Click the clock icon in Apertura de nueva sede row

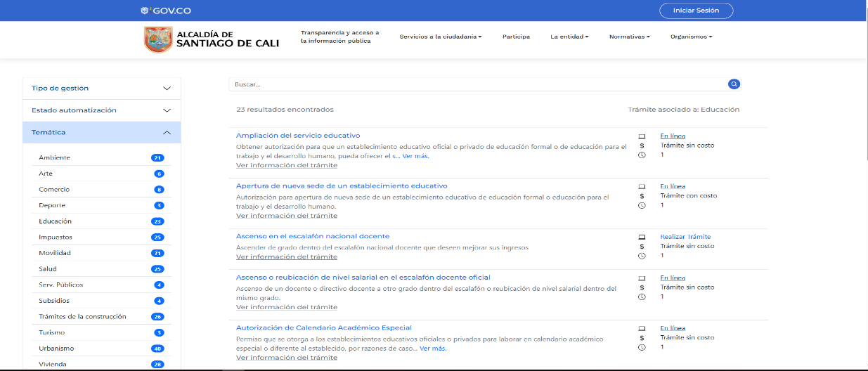(642, 206)
